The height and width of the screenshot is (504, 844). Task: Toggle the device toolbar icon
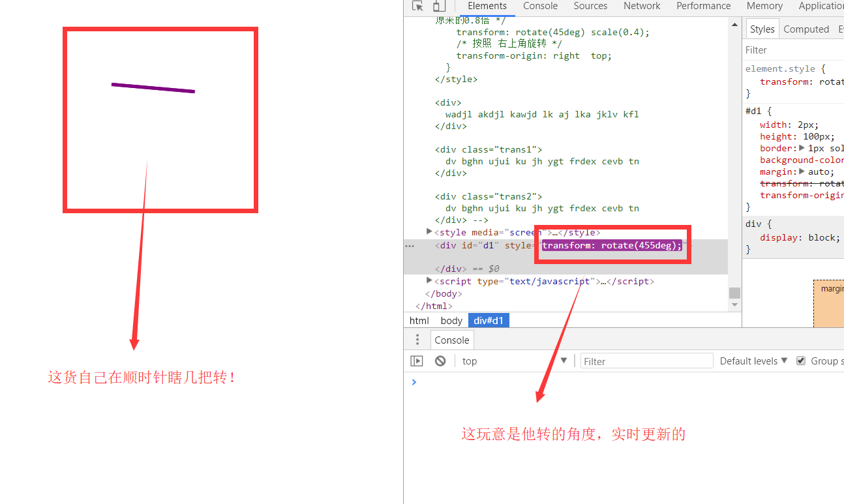439,6
